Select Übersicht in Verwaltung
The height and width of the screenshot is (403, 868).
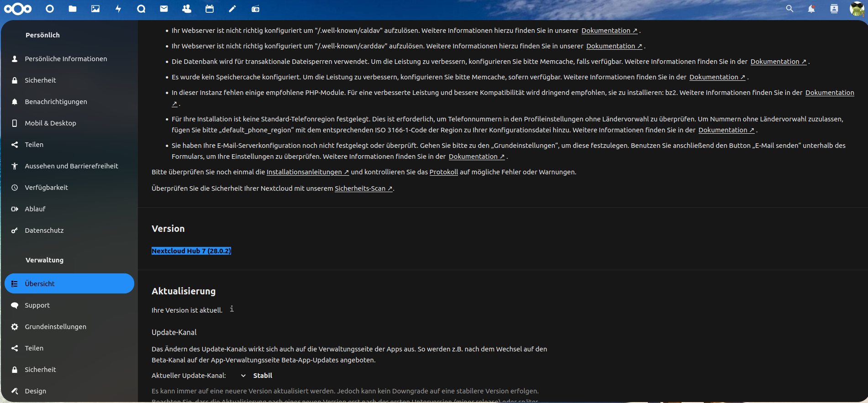click(69, 283)
